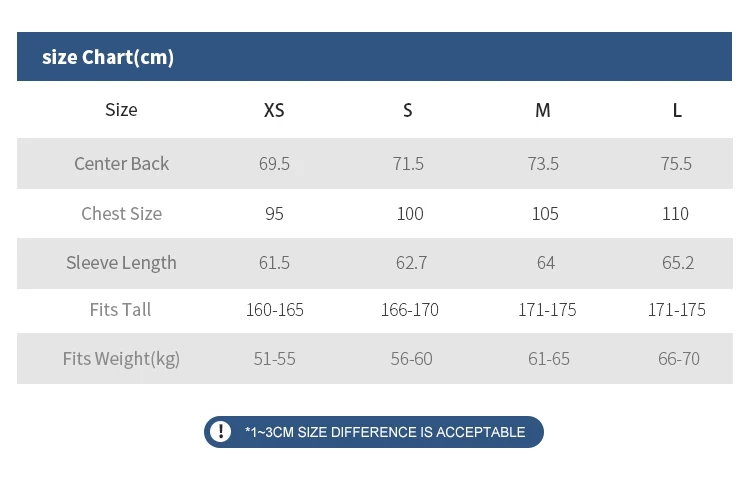
Task: Click the exclamation mark warning icon
Action: click(x=221, y=431)
